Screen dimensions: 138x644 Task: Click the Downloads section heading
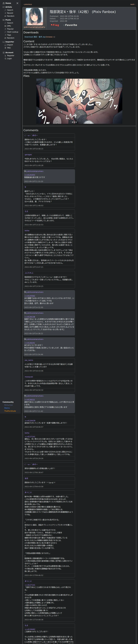[x=31, y=33]
